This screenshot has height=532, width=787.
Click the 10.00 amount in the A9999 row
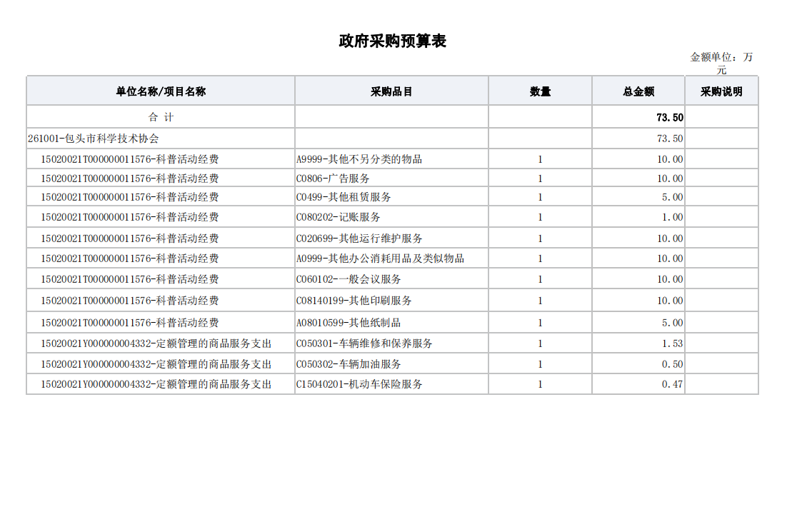point(670,159)
